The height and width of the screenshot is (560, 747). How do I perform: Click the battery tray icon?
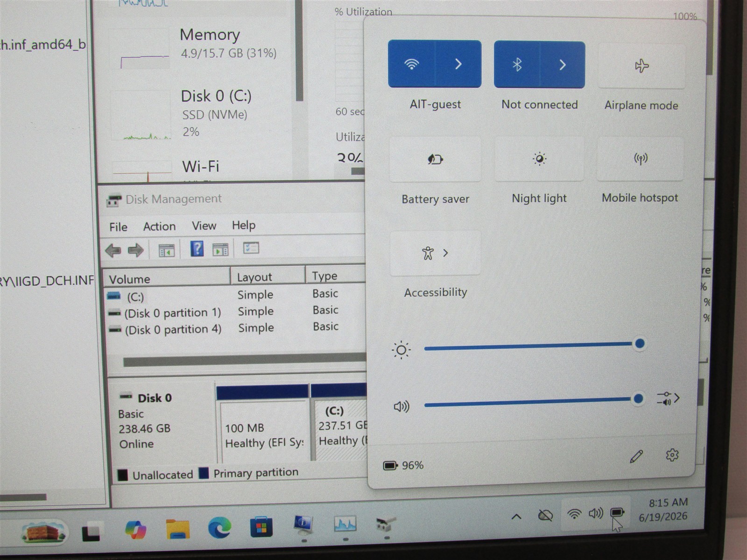click(617, 512)
